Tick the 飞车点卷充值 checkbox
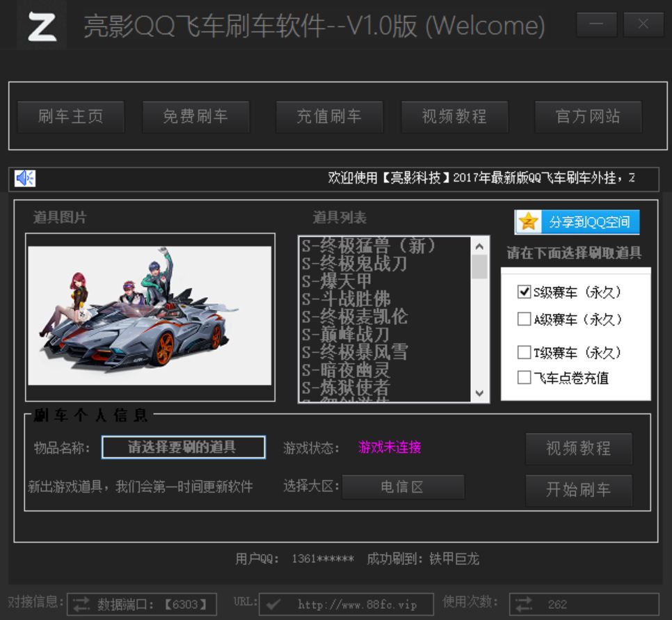 [524, 377]
